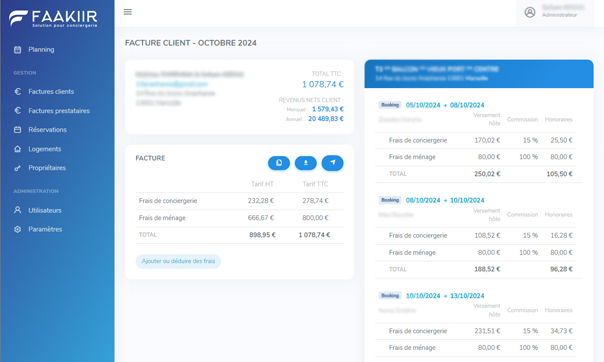Screen dimensions: 604x362
Task: Toggle the hamburger menu icon
Action: (128, 12)
